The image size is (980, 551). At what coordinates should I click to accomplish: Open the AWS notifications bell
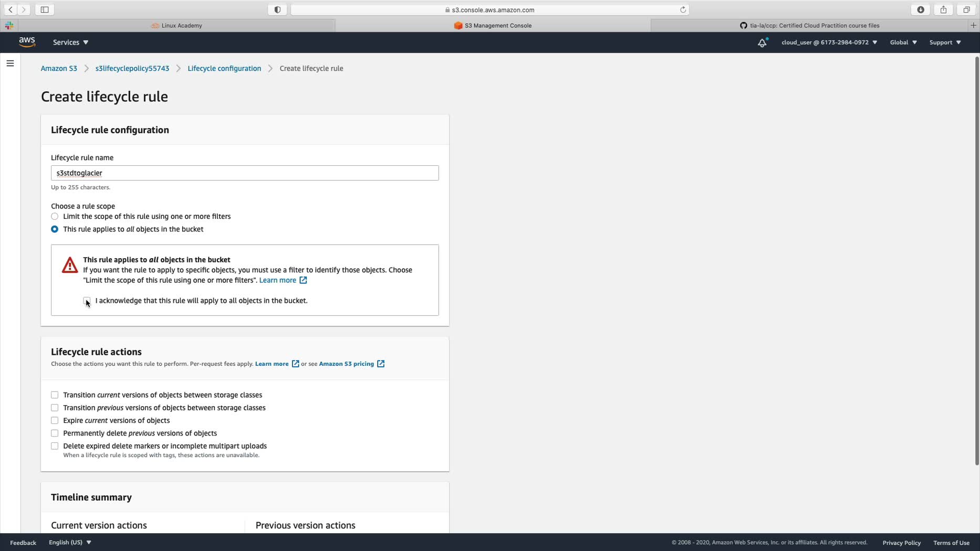coord(762,43)
